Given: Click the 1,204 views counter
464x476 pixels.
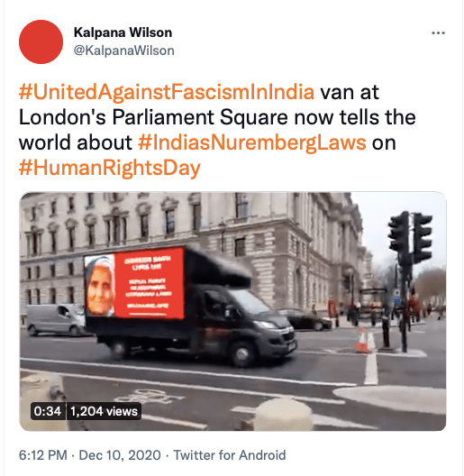Looking at the screenshot, I should (104, 411).
